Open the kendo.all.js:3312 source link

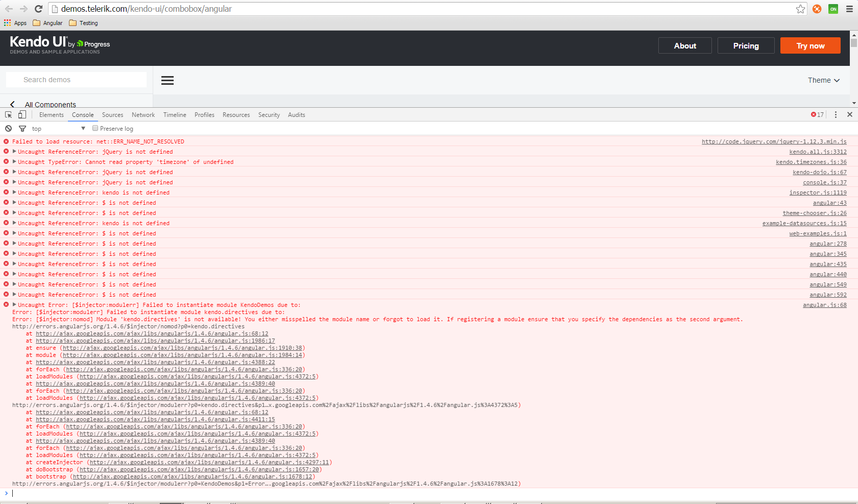[818, 152]
